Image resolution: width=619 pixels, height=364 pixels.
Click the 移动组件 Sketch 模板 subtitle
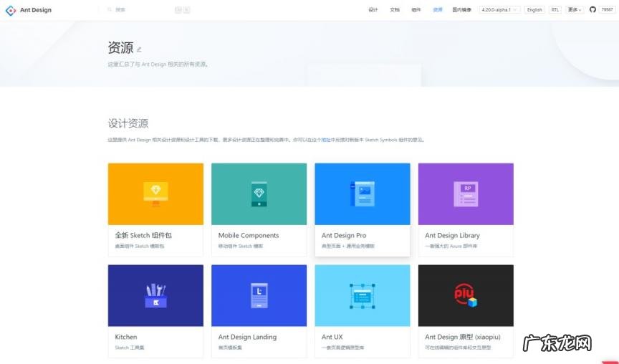[241, 246]
